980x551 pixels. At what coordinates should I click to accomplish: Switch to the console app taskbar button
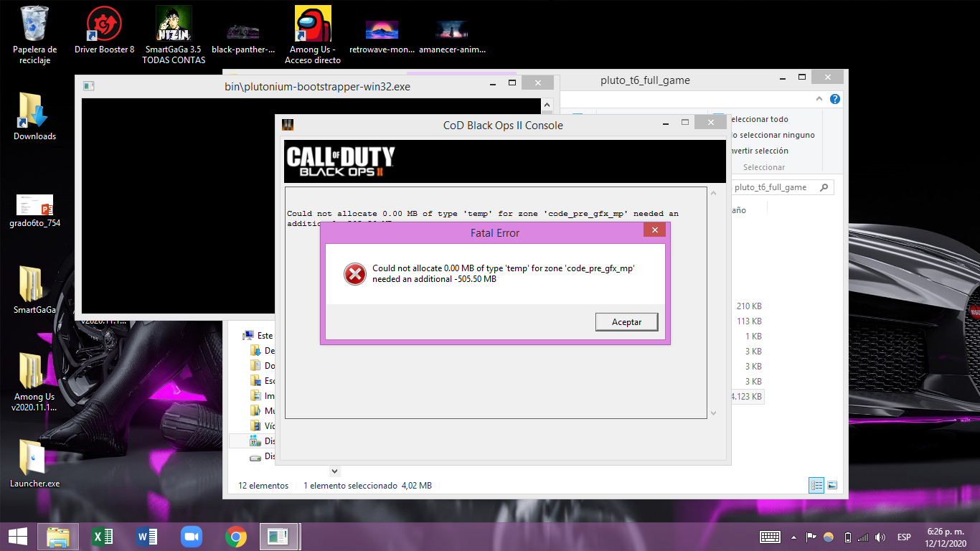[278, 537]
